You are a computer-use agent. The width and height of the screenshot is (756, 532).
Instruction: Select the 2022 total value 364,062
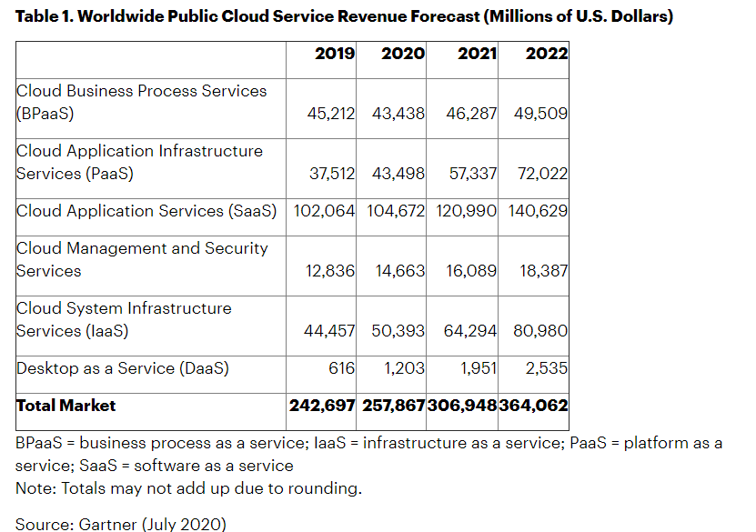(x=533, y=406)
